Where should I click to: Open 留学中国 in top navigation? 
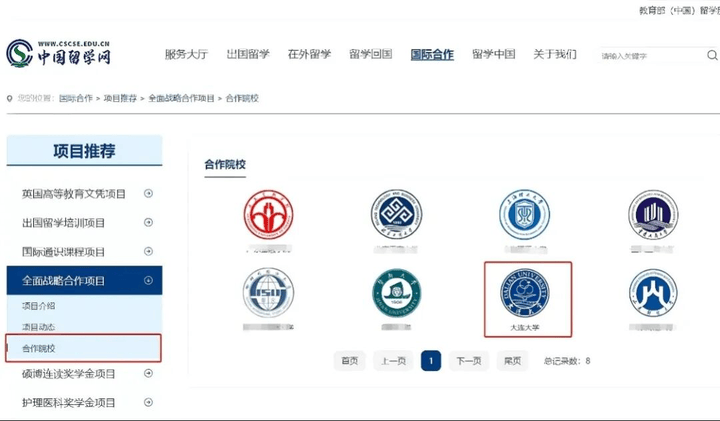(494, 54)
